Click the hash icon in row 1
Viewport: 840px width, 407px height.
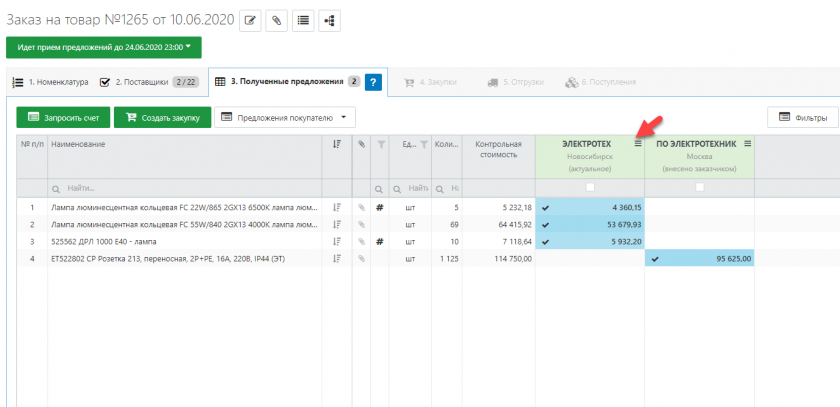click(380, 208)
